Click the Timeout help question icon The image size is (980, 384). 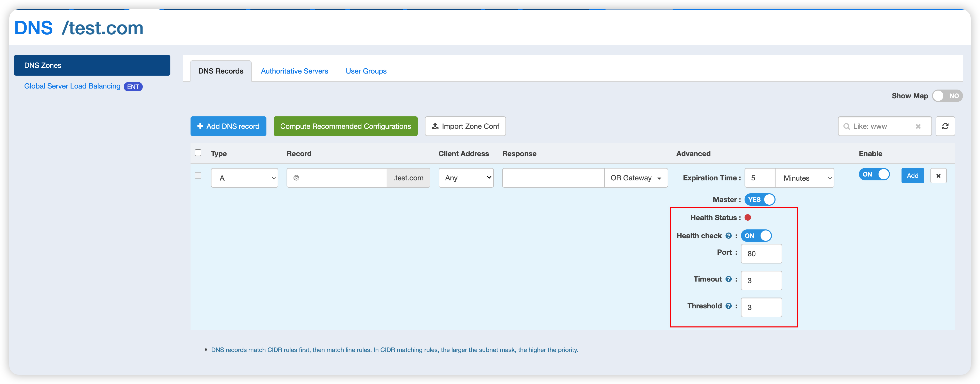pyautogui.click(x=728, y=279)
